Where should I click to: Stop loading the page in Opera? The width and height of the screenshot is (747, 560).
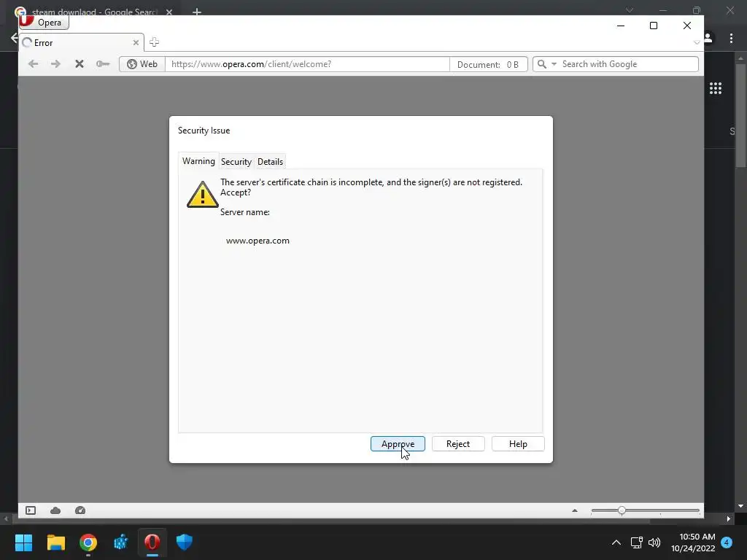point(80,64)
